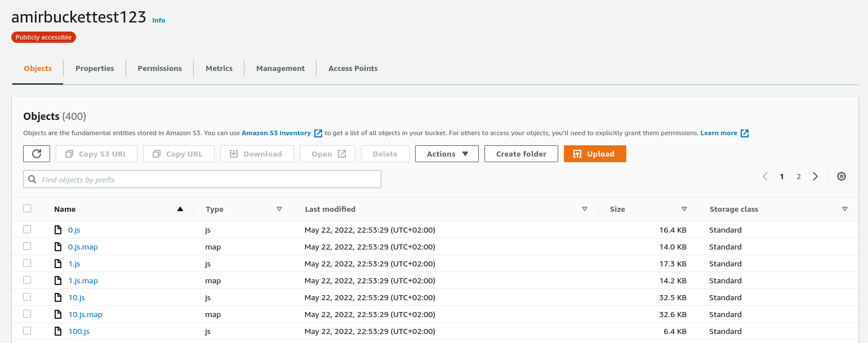
Task: Open the Permissions tab
Action: [160, 68]
